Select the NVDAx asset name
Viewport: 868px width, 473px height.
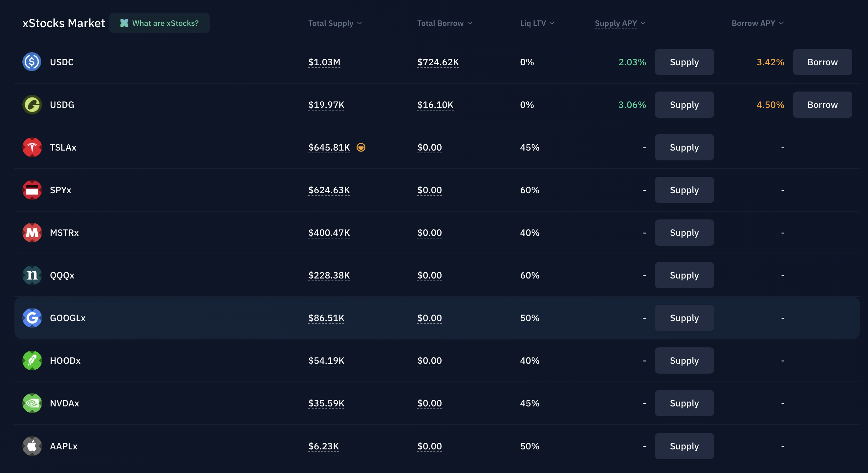tap(64, 403)
